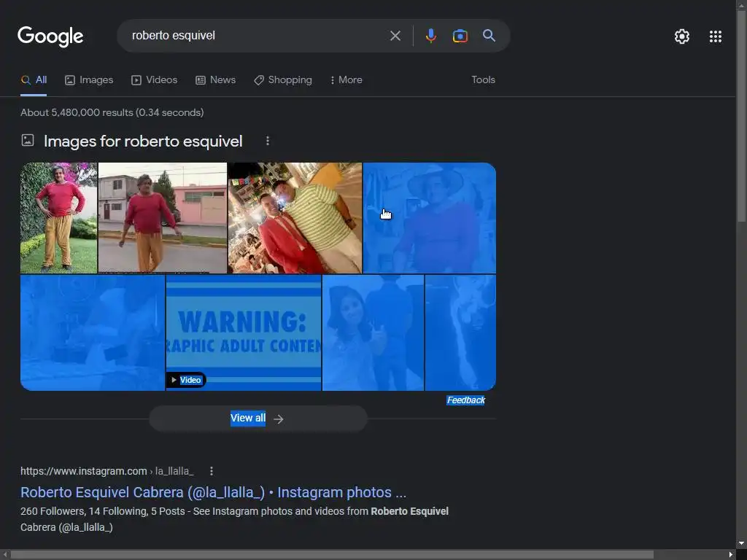Open highlighted thumbnail of man in hat

pyautogui.click(x=429, y=218)
